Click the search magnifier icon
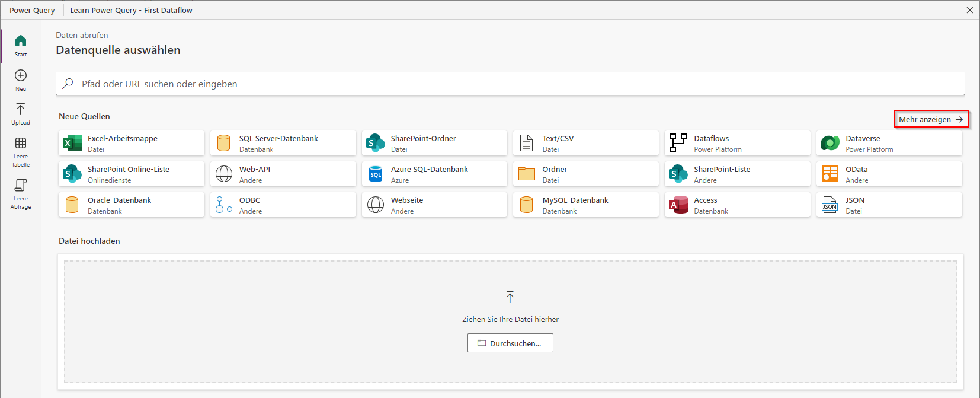The width and height of the screenshot is (980, 398). 68,84
